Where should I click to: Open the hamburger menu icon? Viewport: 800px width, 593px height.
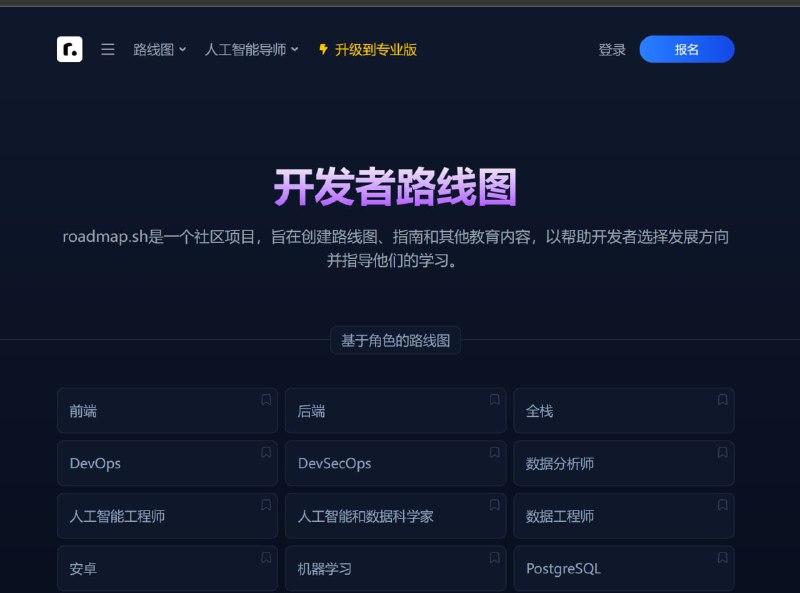108,50
